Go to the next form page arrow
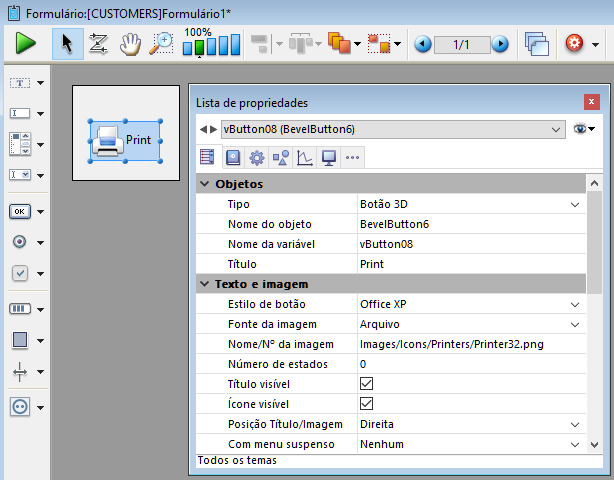 tap(499, 45)
